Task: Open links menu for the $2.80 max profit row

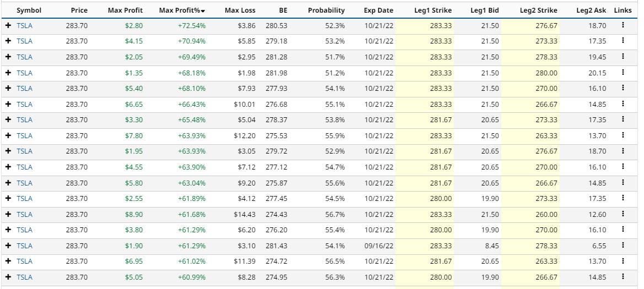Action: 622,25
